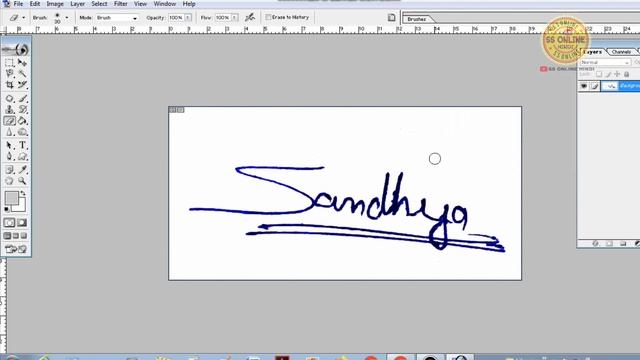Select the Eyedropper tool
The image size is (640, 360).
point(22,169)
